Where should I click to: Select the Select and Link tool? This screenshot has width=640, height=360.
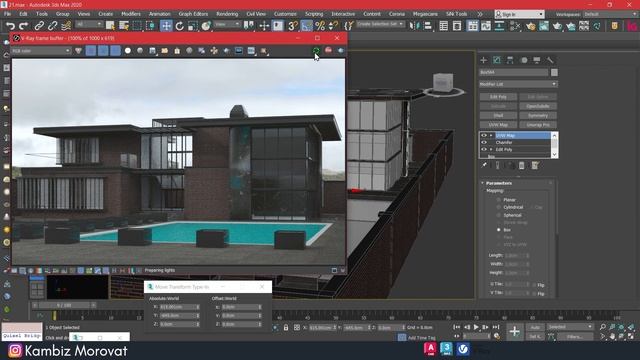[39, 26]
